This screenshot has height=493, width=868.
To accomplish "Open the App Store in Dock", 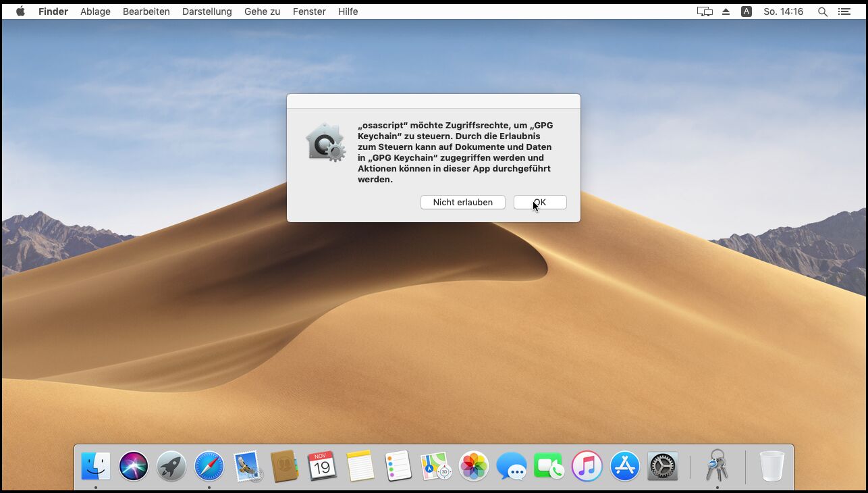I will point(624,466).
